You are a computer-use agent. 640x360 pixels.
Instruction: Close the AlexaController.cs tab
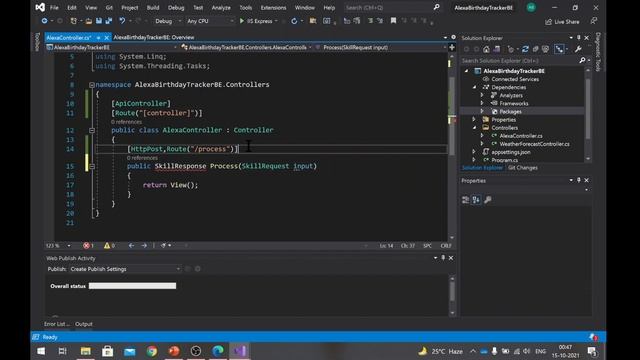[107, 38]
